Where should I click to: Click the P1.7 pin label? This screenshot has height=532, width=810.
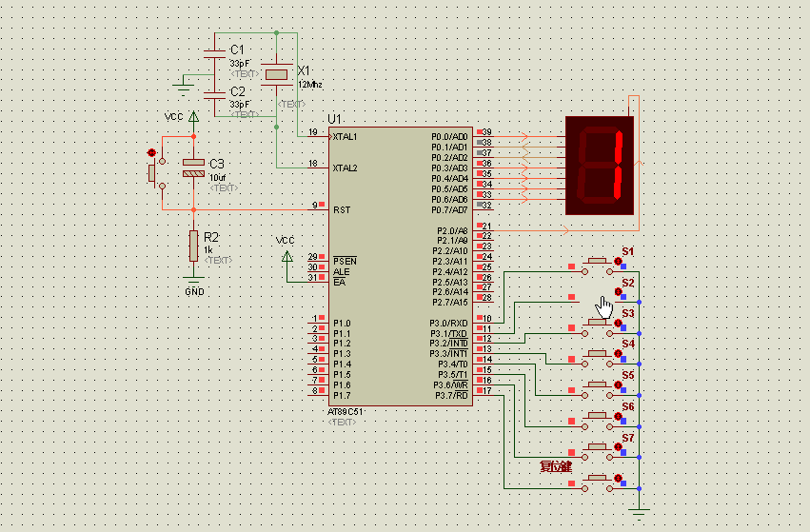click(342, 396)
